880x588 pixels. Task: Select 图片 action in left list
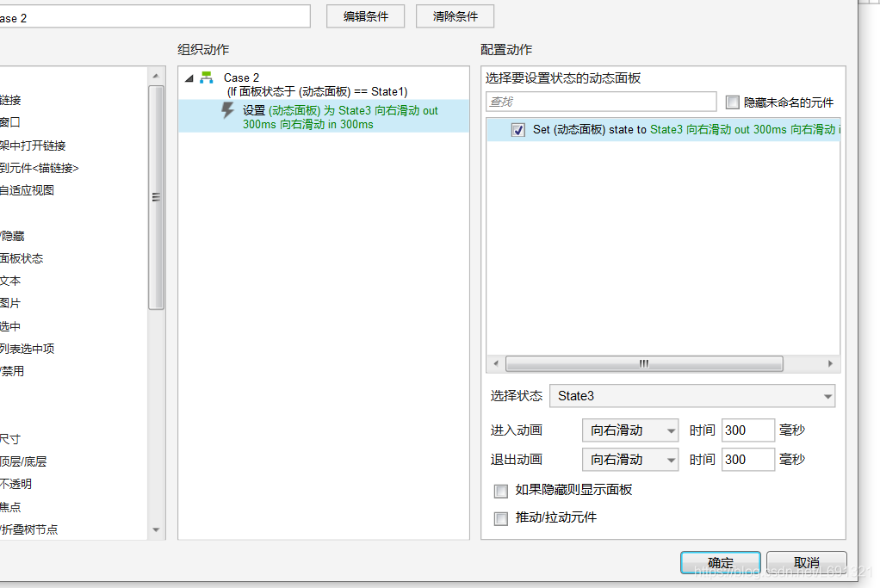click(10, 304)
